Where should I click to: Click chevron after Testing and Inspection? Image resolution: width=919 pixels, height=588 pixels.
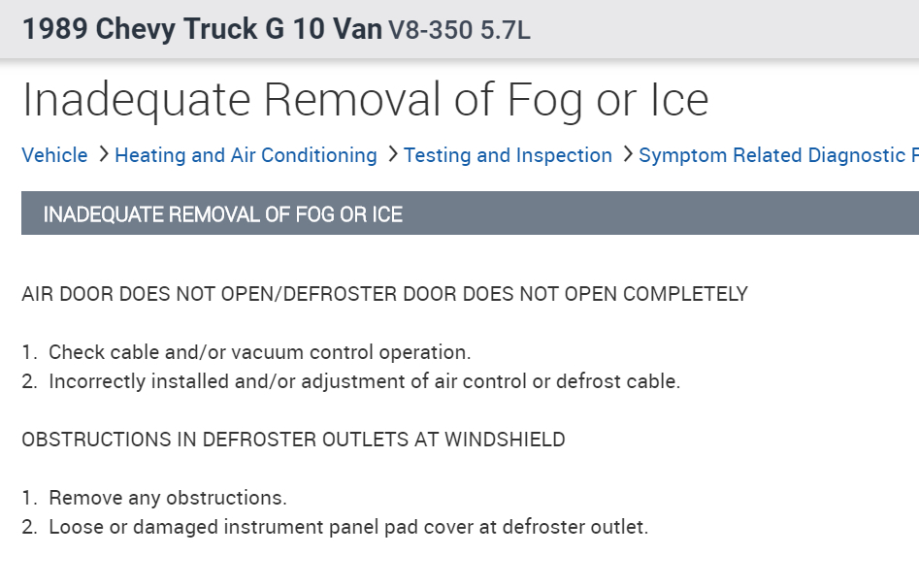pyautogui.click(x=627, y=155)
